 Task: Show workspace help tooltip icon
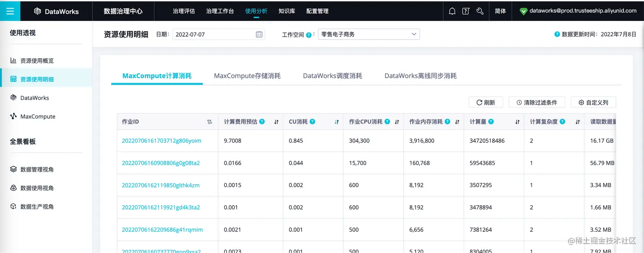click(309, 35)
